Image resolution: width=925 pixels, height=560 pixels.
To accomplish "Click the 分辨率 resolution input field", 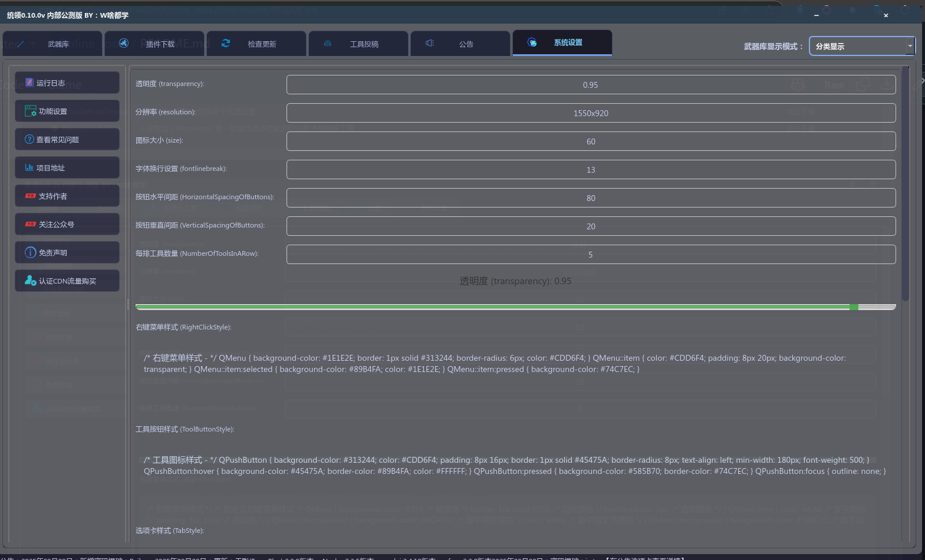I will [591, 113].
